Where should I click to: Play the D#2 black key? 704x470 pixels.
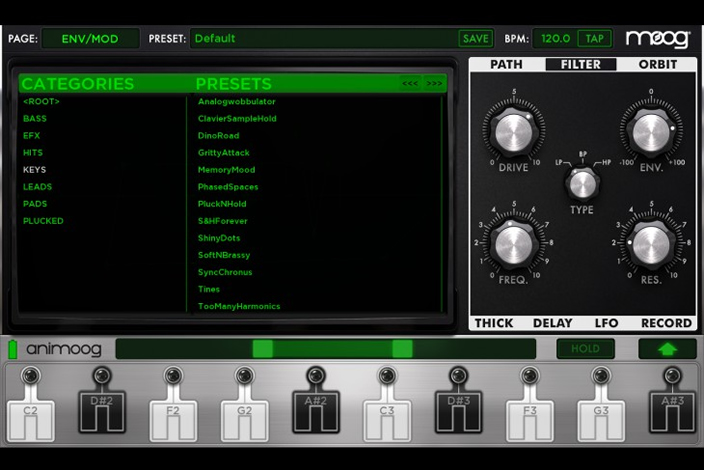(x=102, y=411)
